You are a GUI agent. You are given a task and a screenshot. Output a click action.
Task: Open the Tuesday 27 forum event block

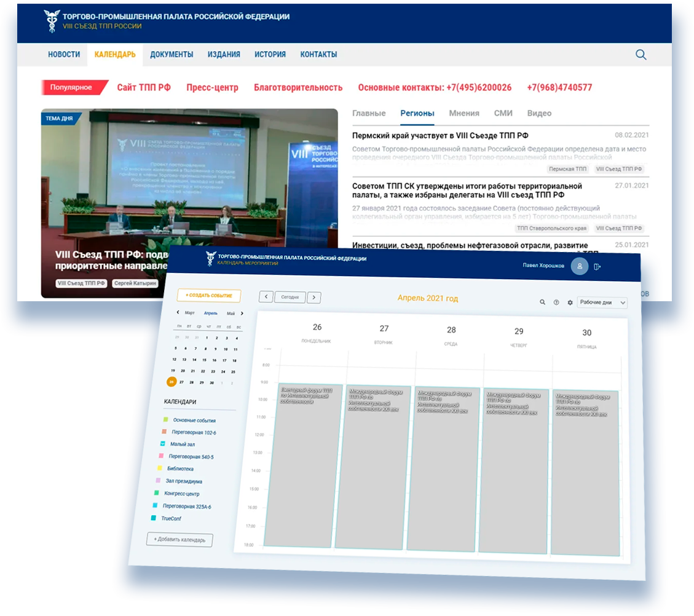point(373,468)
